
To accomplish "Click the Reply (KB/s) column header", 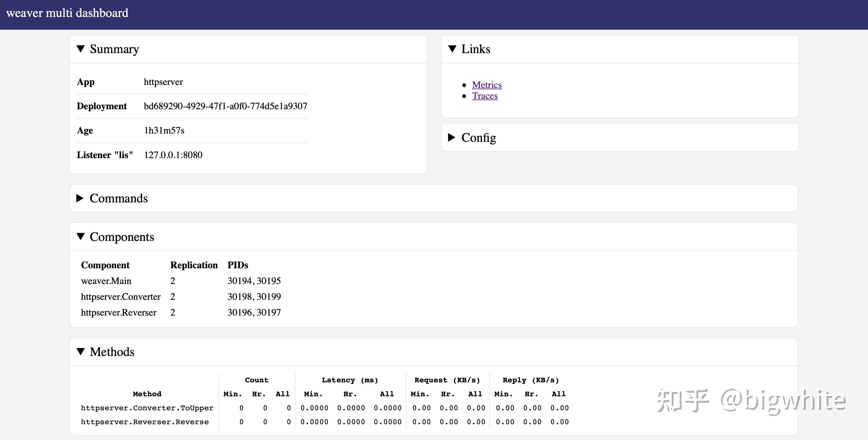I will coord(531,380).
